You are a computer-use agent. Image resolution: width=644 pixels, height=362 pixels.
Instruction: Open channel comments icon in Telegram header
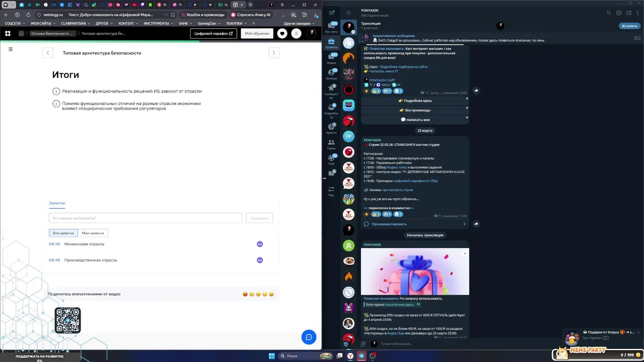coord(619,13)
